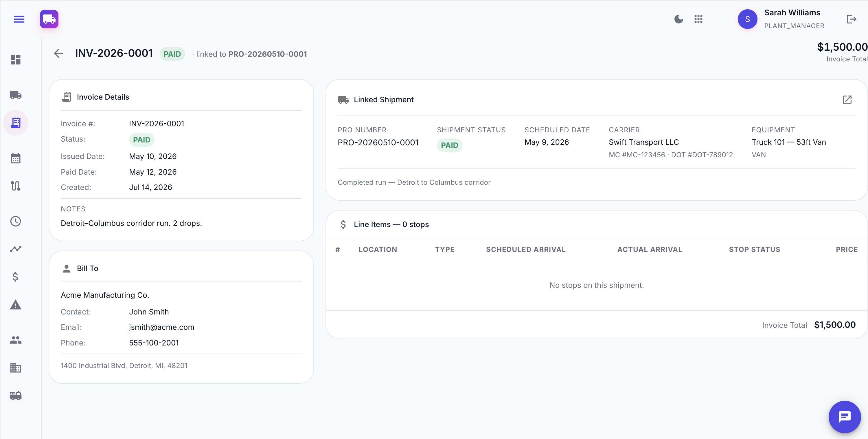Open the hamburger menu

point(19,19)
